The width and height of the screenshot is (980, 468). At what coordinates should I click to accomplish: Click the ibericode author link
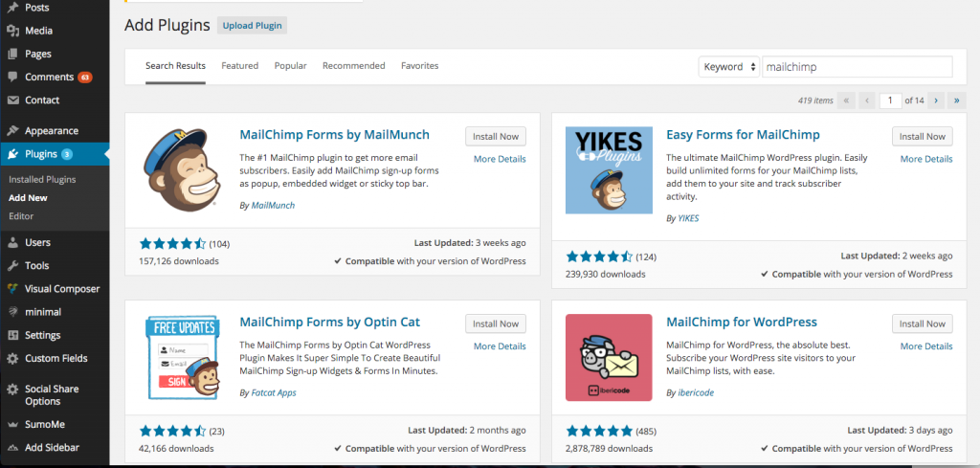pyautogui.click(x=697, y=393)
